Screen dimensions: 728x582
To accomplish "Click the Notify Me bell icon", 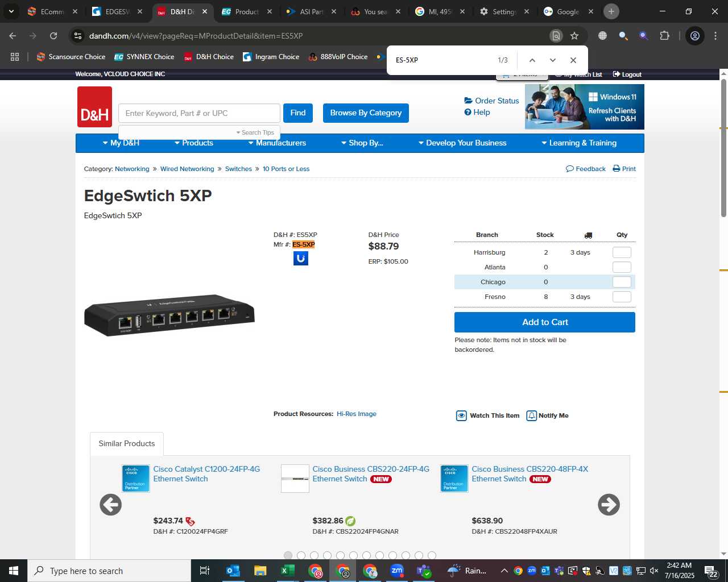I will click(532, 415).
